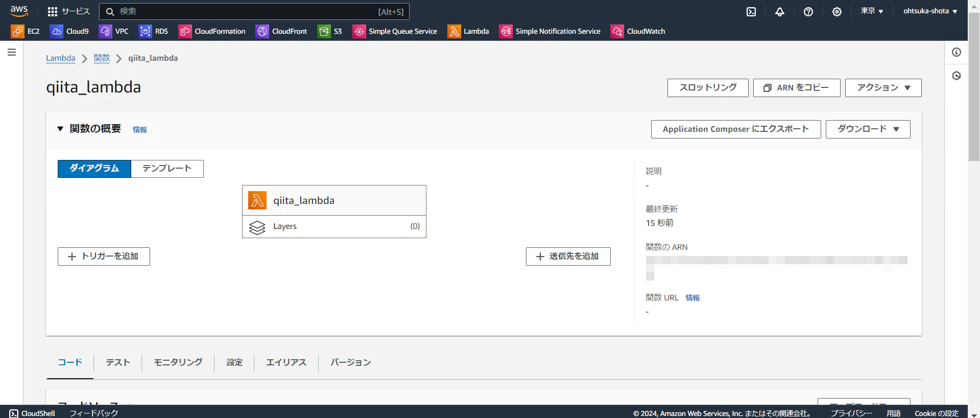Click the Layers stack icon

click(257, 227)
